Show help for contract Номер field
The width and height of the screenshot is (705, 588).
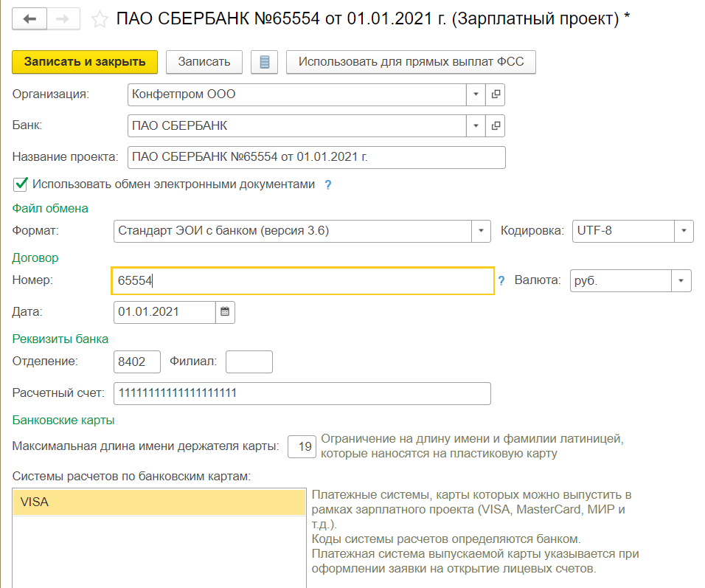(501, 281)
